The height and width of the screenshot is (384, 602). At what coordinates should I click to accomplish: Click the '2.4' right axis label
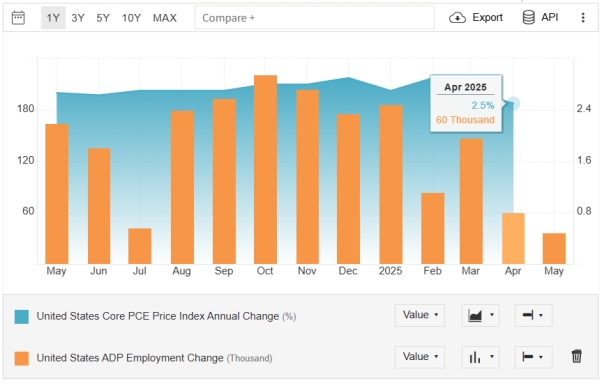[584, 109]
